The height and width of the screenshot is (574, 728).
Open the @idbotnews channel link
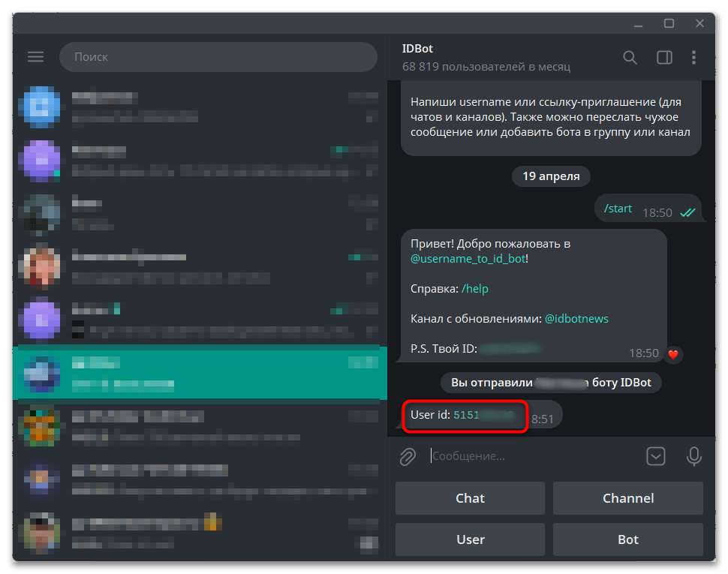pyautogui.click(x=576, y=319)
